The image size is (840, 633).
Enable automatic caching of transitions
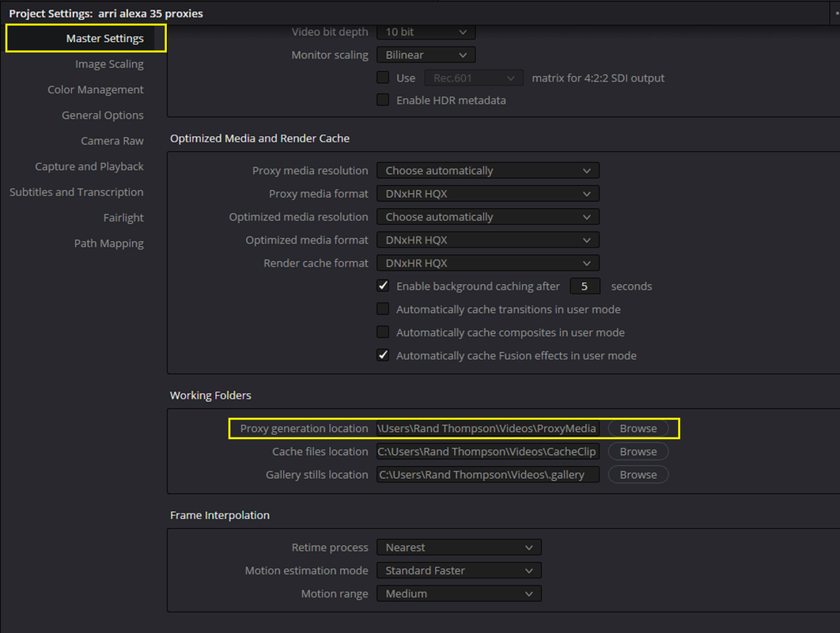(383, 309)
